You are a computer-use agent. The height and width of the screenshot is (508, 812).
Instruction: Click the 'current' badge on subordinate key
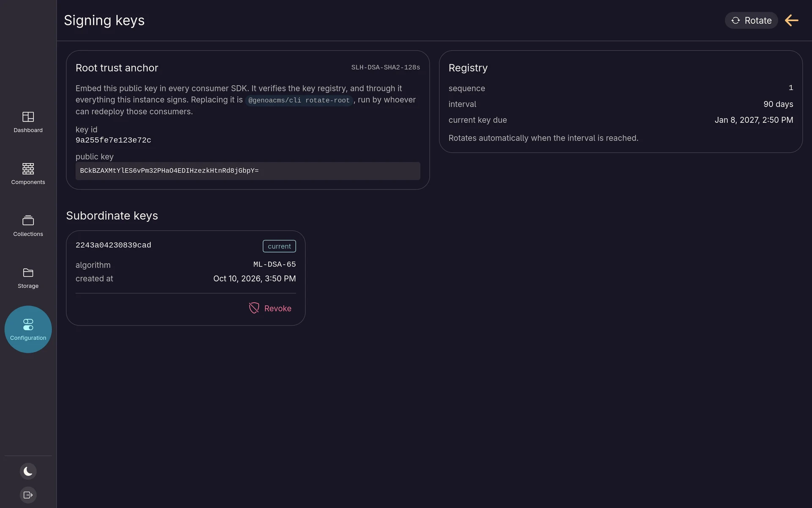pyautogui.click(x=279, y=246)
